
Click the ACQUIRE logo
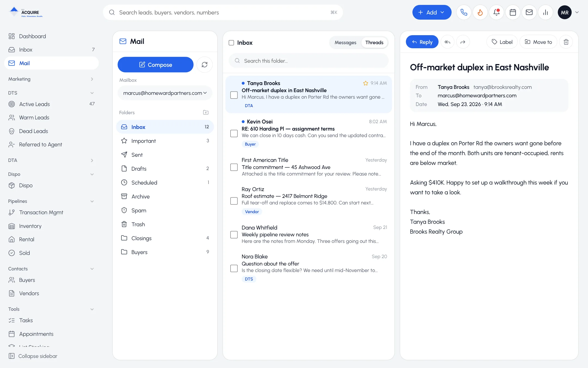[x=26, y=12]
